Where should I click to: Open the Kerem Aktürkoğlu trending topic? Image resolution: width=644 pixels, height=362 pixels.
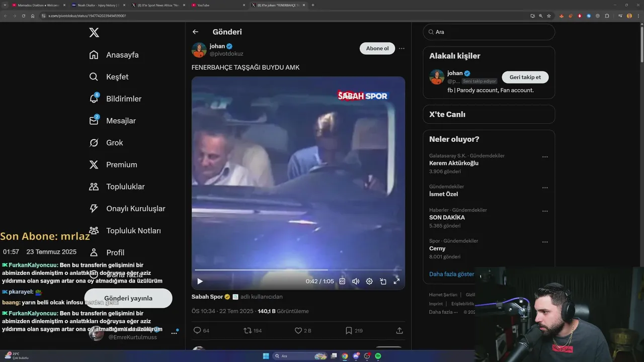point(454,163)
